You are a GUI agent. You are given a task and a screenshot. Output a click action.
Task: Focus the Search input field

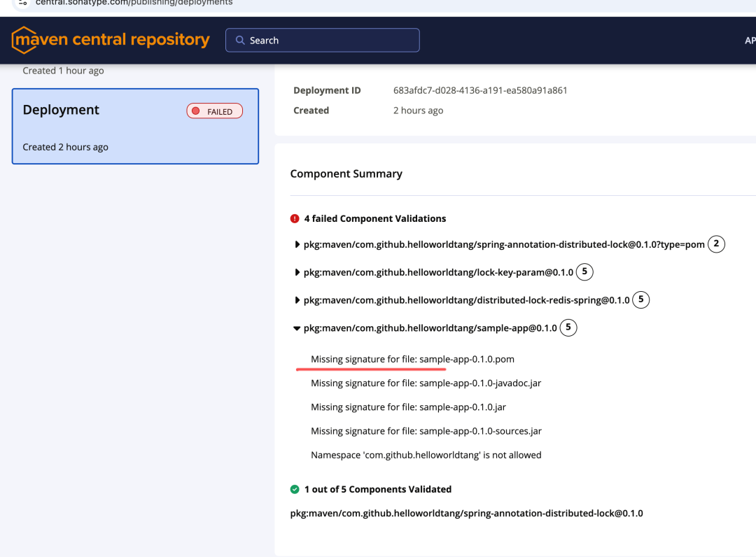tap(323, 41)
